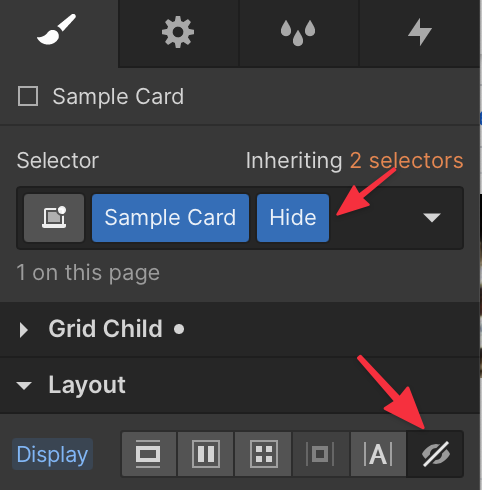This screenshot has height=490, width=482.
Task: Open the selector states dropdown arrow
Action: coord(432,218)
